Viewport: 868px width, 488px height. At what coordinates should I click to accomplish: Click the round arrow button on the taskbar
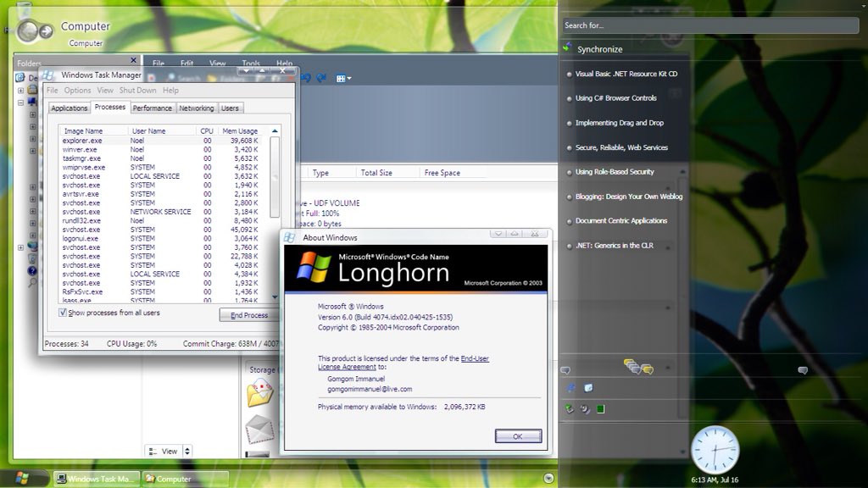point(548,478)
